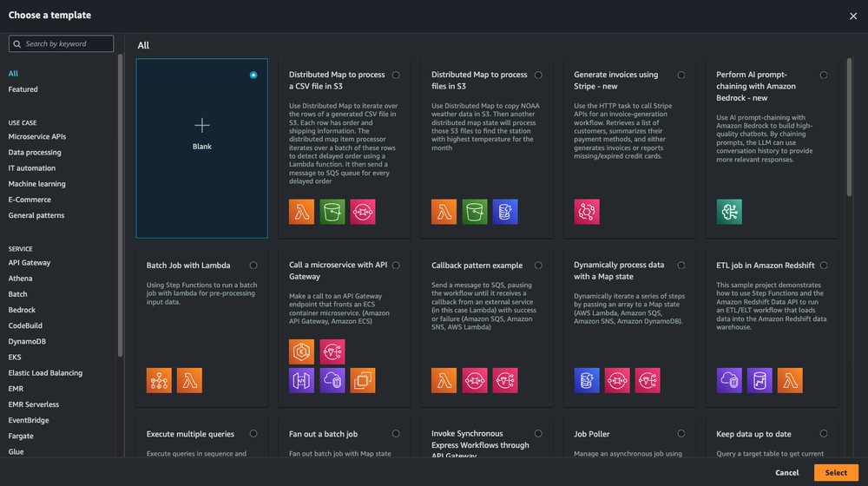Filter by IT automation use case

click(x=31, y=167)
